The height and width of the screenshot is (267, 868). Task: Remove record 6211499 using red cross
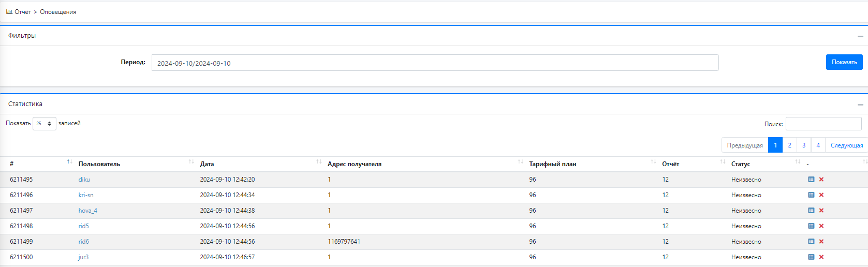coord(821,242)
